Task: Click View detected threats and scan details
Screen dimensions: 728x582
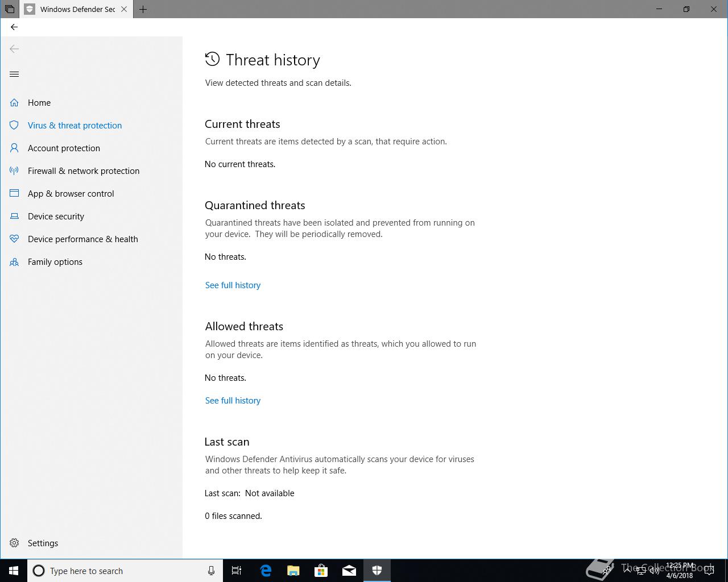Action: click(x=278, y=83)
